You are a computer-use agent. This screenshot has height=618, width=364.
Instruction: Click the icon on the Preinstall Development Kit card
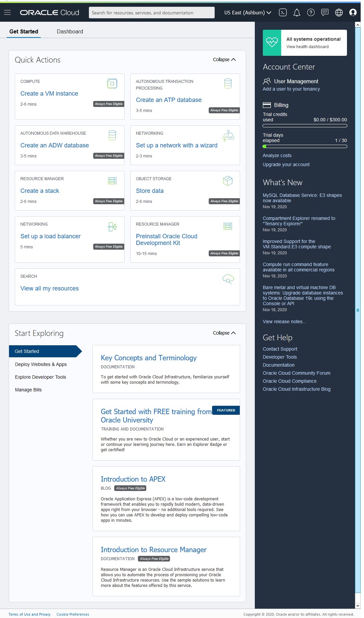pyautogui.click(x=228, y=226)
